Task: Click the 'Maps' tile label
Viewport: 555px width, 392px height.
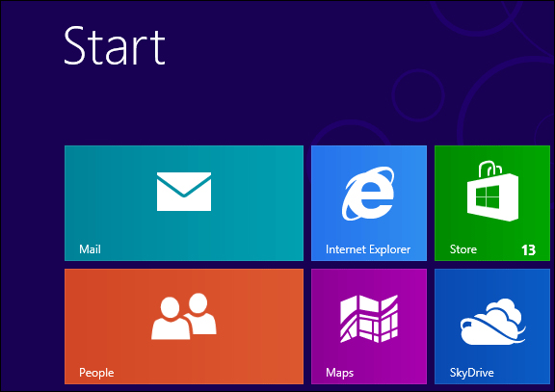Action: click(339, 373)
